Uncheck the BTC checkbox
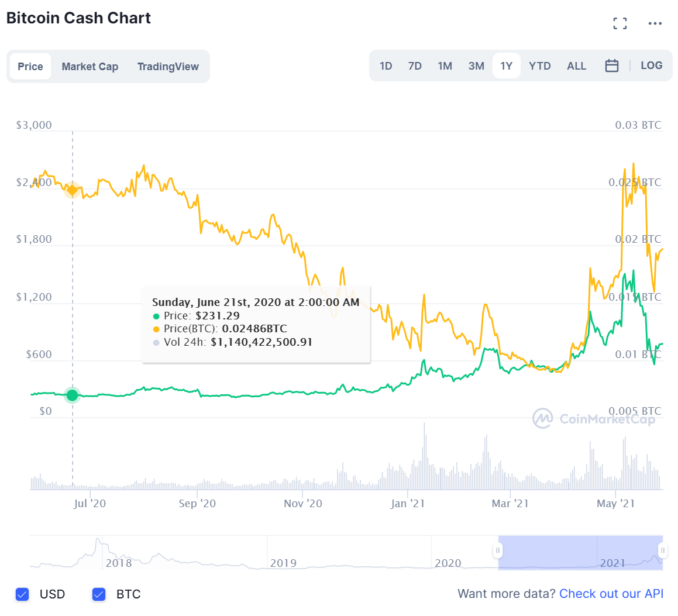 99,594
